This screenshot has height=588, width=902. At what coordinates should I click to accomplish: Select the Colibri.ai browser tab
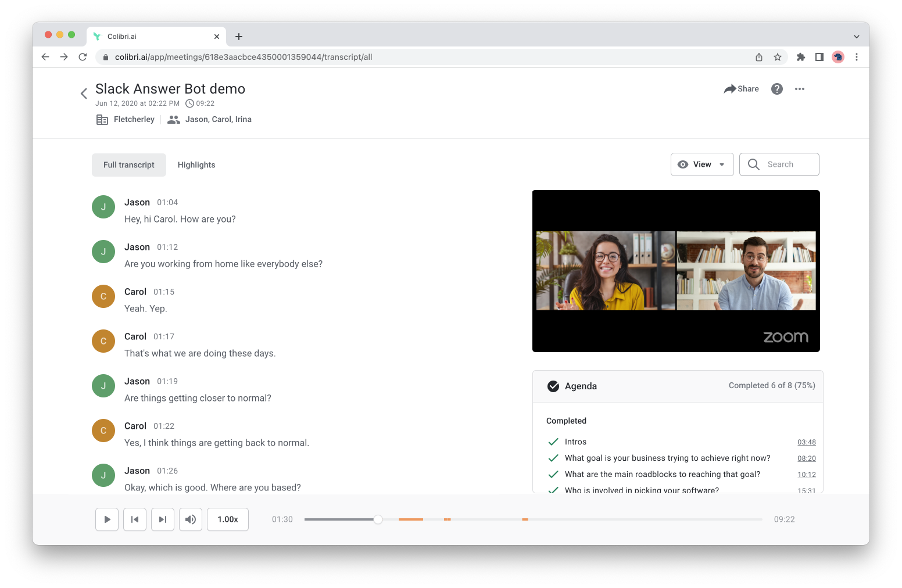click(x=156, y=36)
